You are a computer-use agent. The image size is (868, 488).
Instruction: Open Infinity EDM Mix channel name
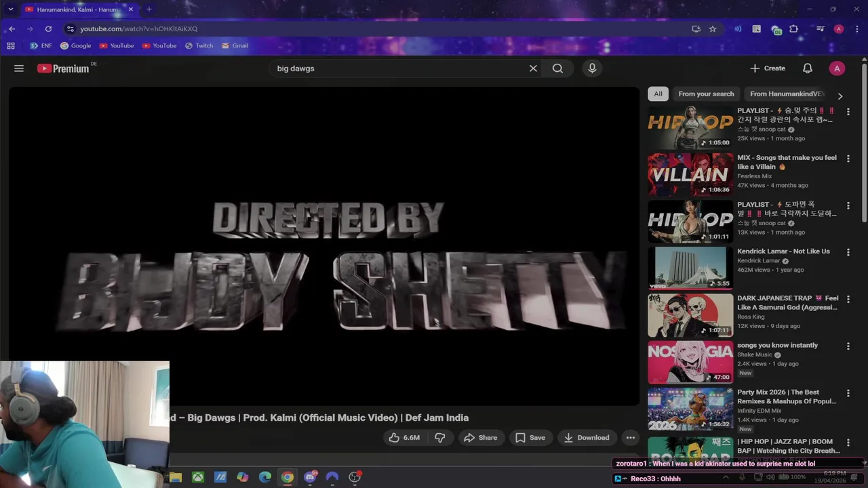(759, 411)
